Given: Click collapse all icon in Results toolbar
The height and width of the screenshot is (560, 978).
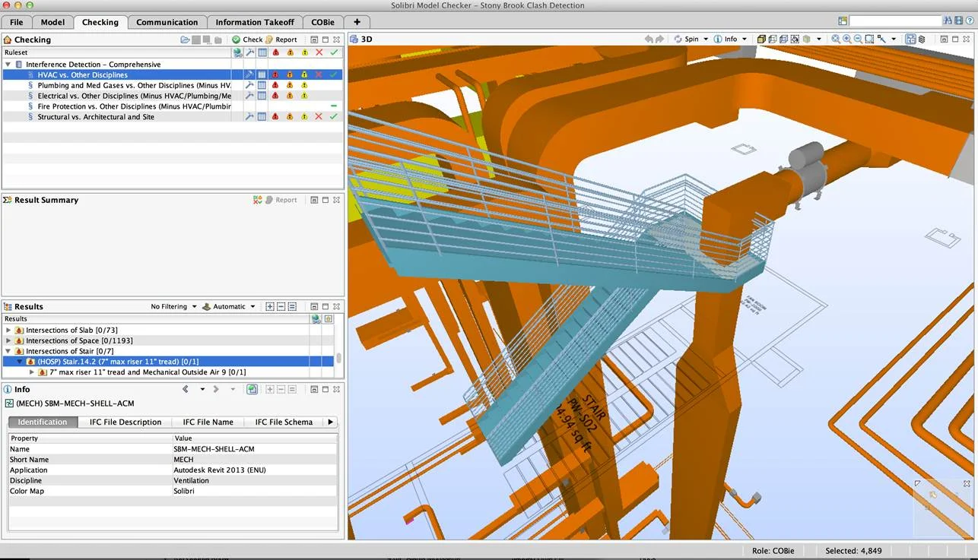Looking at the screenshot, I should [281, 306].
